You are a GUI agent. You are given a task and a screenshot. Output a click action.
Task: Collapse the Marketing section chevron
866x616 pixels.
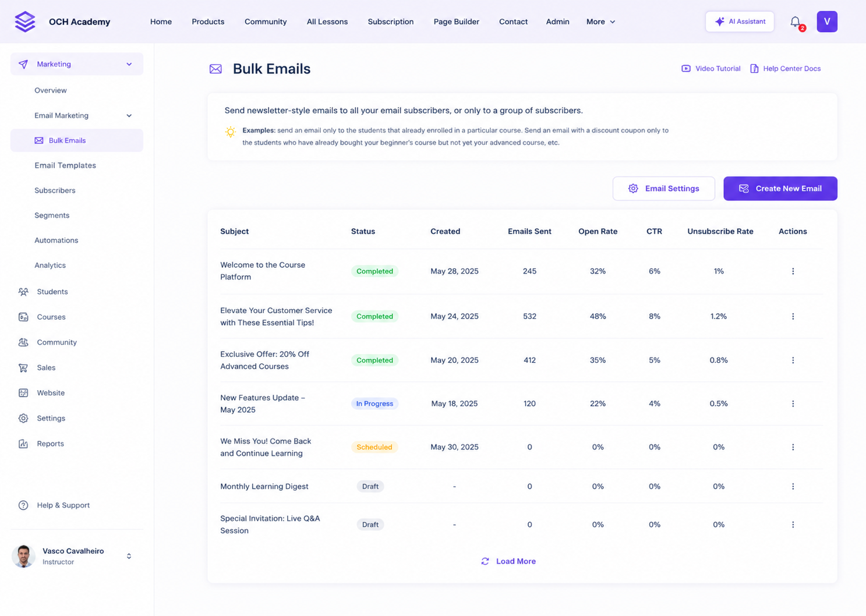129,64
